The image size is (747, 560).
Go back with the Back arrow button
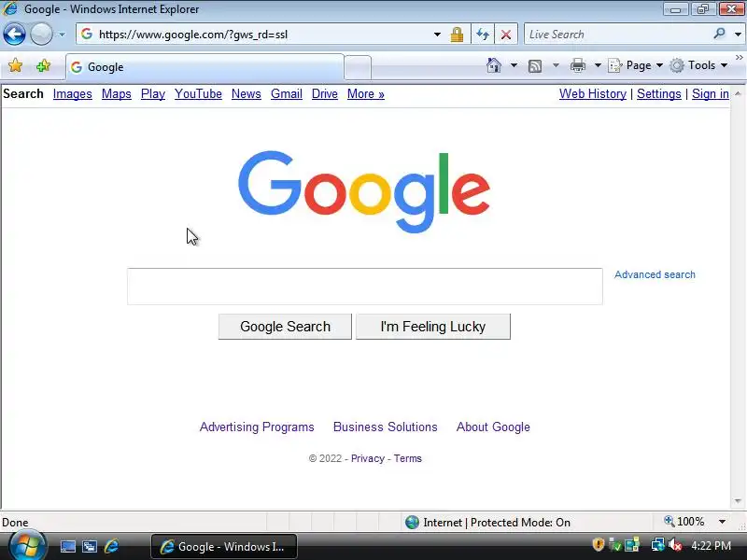(14, 35)
